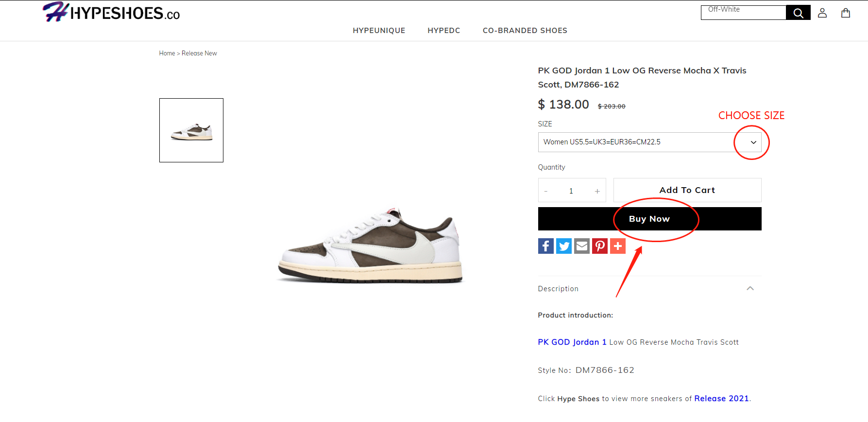The height and width of the screenshot is (422, 868).
Task: Open the user account icon
Action: pyautogui.click(x=822, y=13)
